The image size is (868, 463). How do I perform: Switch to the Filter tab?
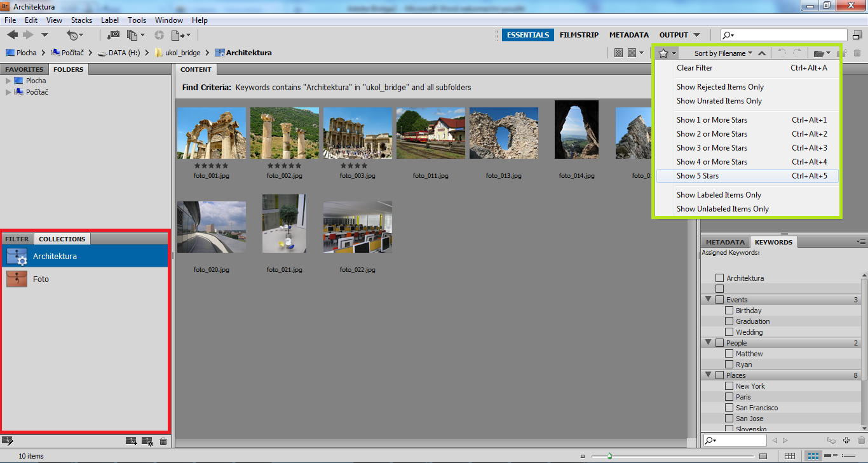[x=17, y=239]
